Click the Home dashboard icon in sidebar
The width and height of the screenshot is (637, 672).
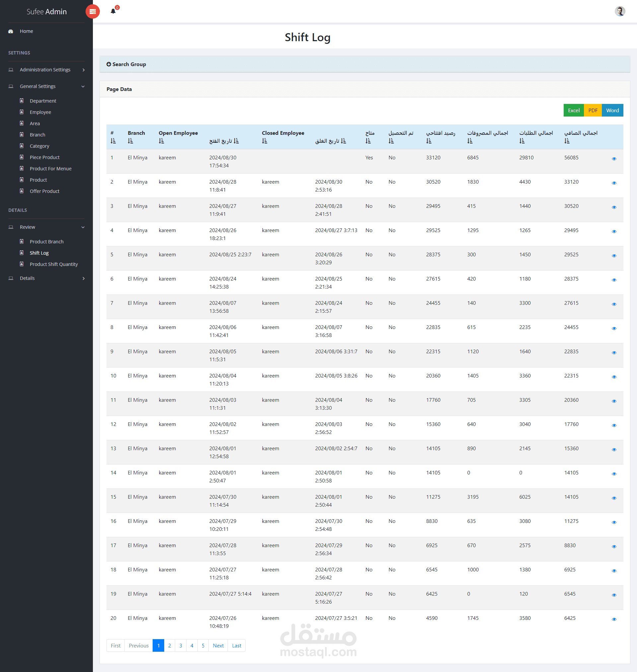pyautogui.click(x=11, y=31)
